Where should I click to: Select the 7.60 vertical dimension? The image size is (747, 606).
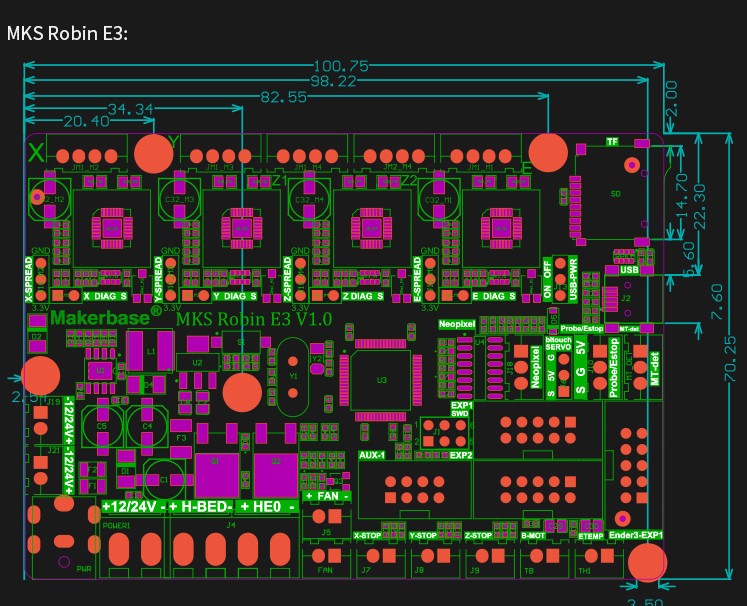717,302
